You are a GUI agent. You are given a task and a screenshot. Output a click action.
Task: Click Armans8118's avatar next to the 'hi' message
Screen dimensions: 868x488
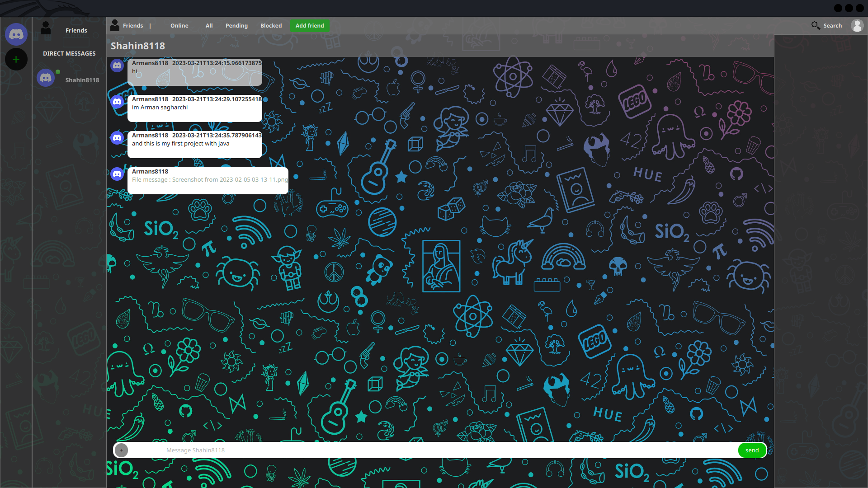click(x=117, y=65)
